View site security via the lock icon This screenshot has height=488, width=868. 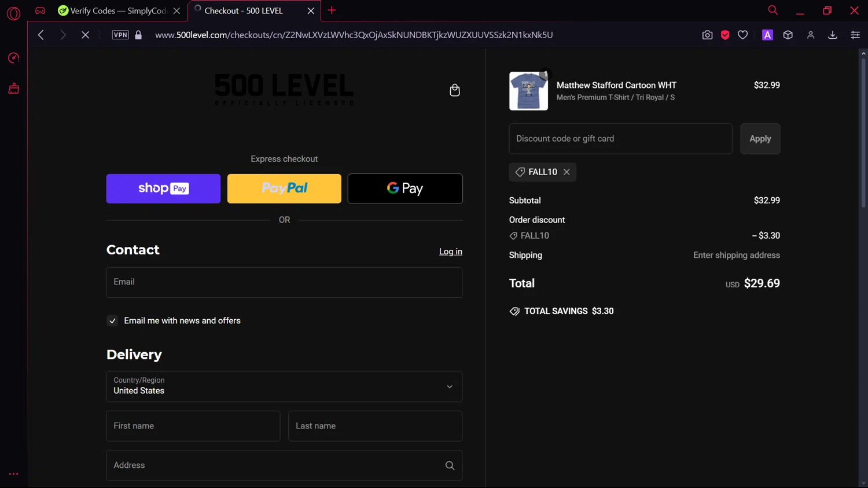138,35
